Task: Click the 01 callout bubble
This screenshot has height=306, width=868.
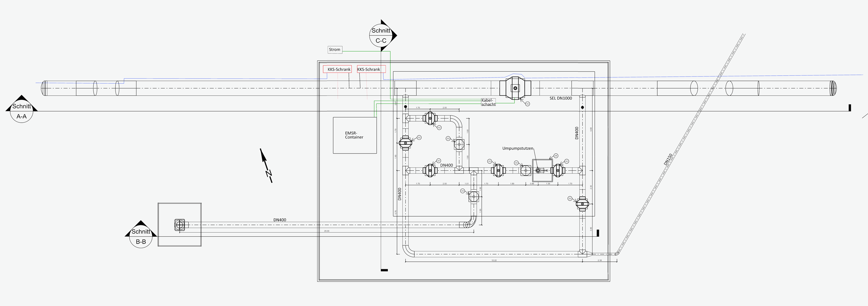Action: pyautogui.click(x=527, y=104)
